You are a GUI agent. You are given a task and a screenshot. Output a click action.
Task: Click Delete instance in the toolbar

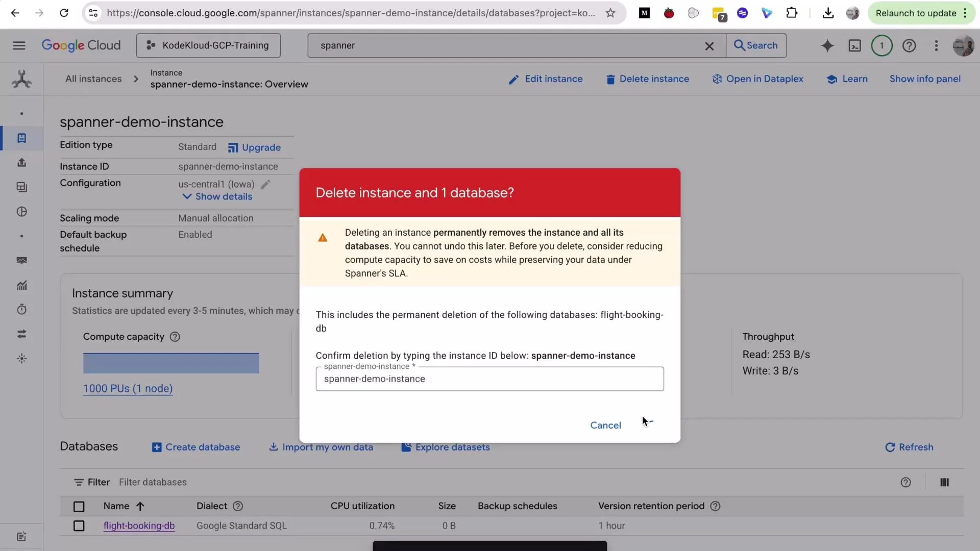(647, 79)
